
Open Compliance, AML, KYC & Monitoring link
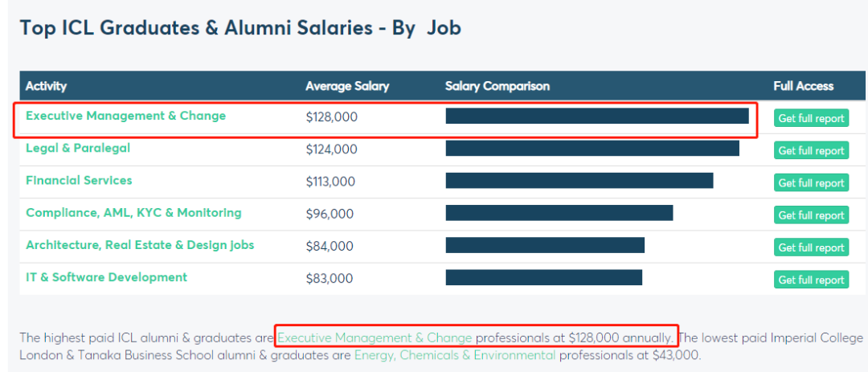[133, 213]
